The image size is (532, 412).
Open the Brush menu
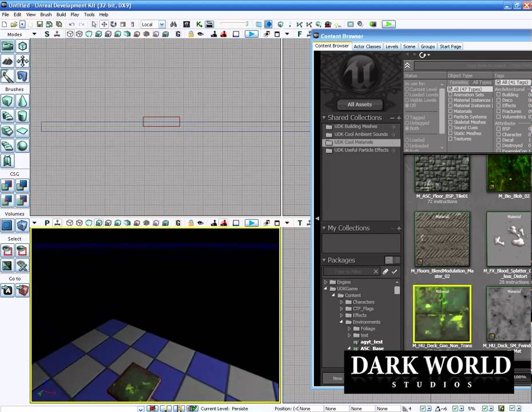click(x=46, y=15)
